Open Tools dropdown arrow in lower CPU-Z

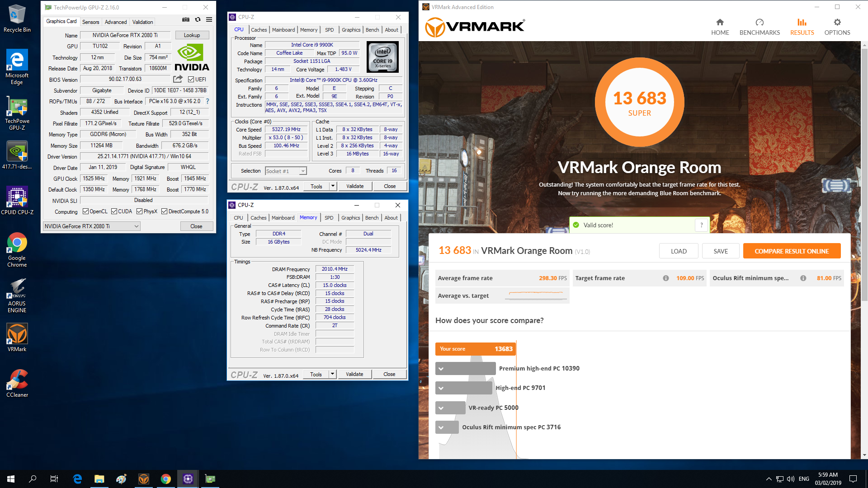(333, 374)
